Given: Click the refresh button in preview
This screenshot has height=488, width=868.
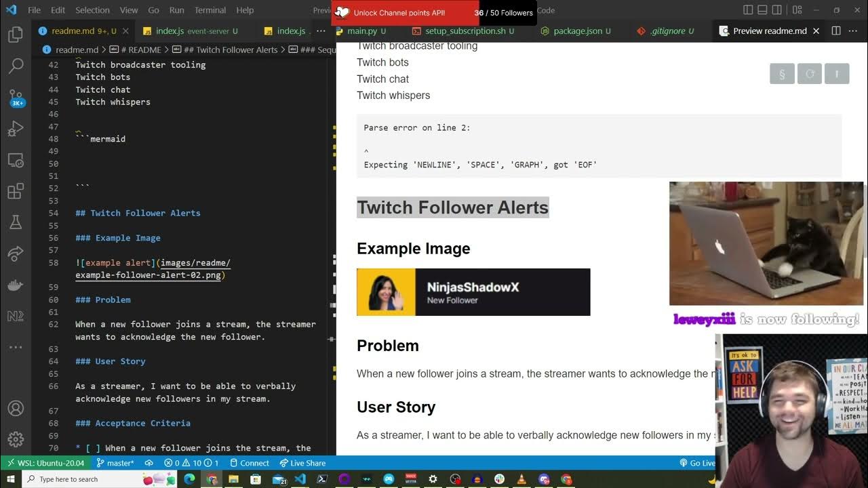Looking at the screenshot, I should click(x=810, y=74).
